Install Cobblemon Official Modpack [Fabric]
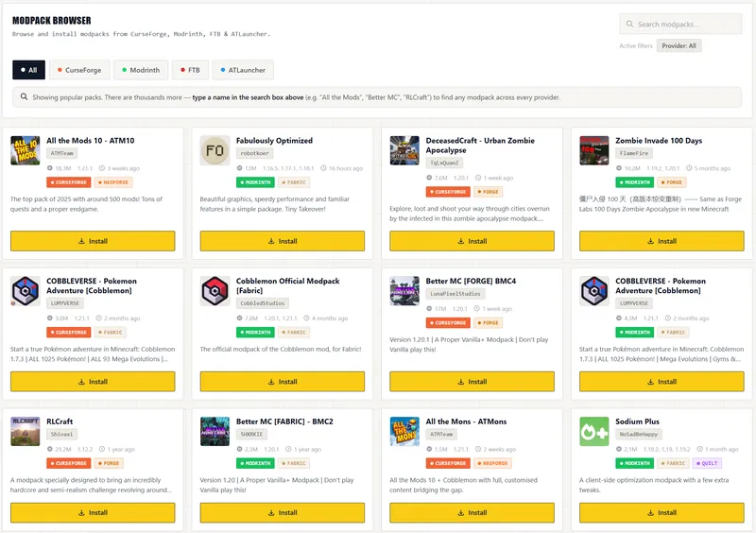756x533 pixels. 282,382
